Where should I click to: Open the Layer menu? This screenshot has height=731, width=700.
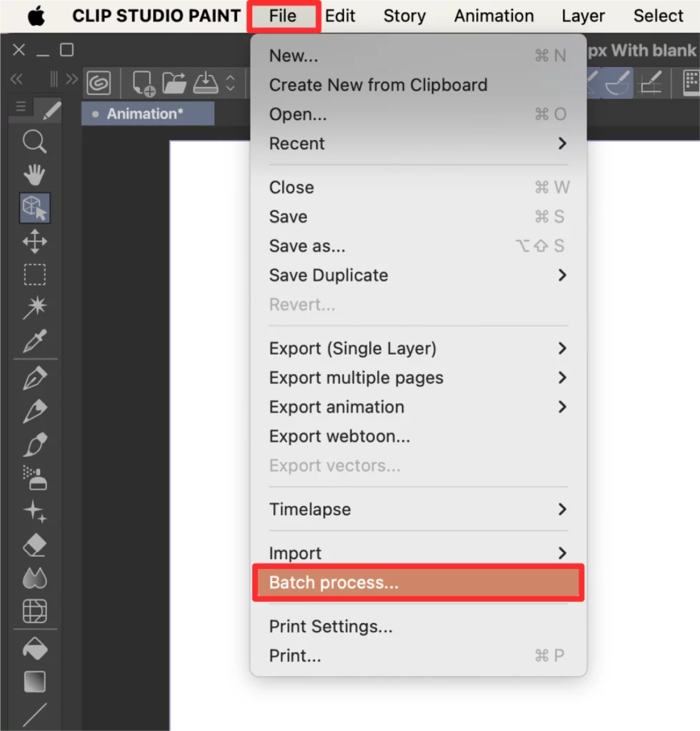583,16
